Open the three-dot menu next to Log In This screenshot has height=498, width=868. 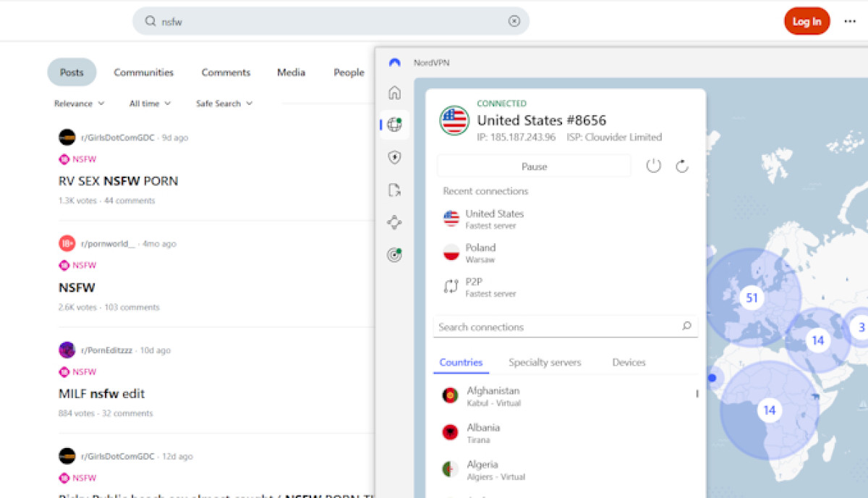[850, 21]
